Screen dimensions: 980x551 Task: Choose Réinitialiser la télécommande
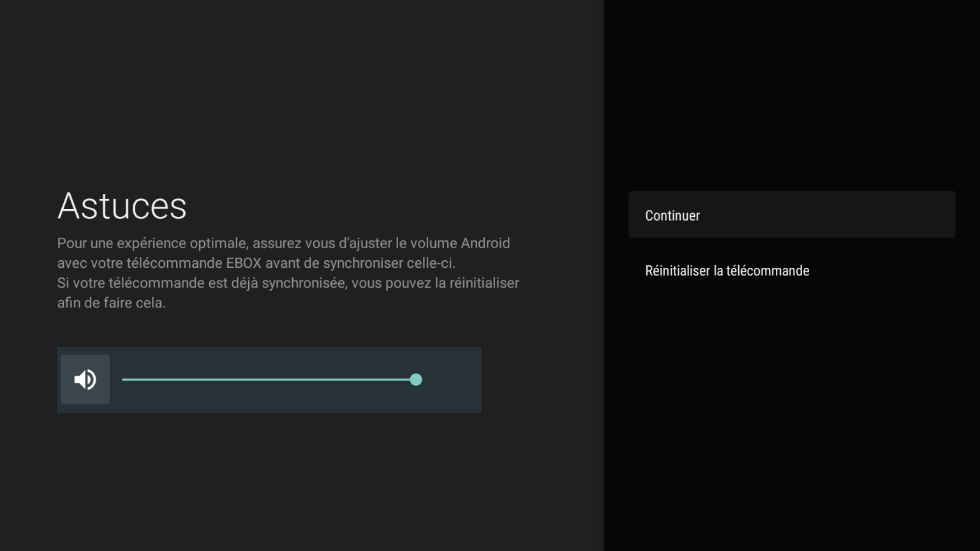(727, 270)
